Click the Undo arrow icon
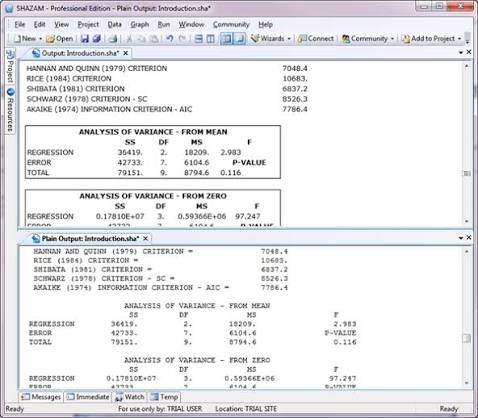Viewport: 478px width, 418px height. pyautogui.click(x=170, y=39)
